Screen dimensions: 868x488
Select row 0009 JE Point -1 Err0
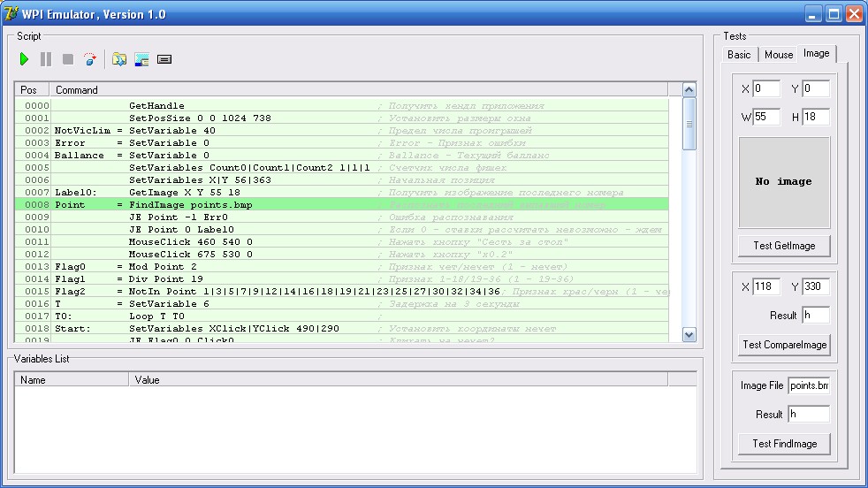(341, 217)
